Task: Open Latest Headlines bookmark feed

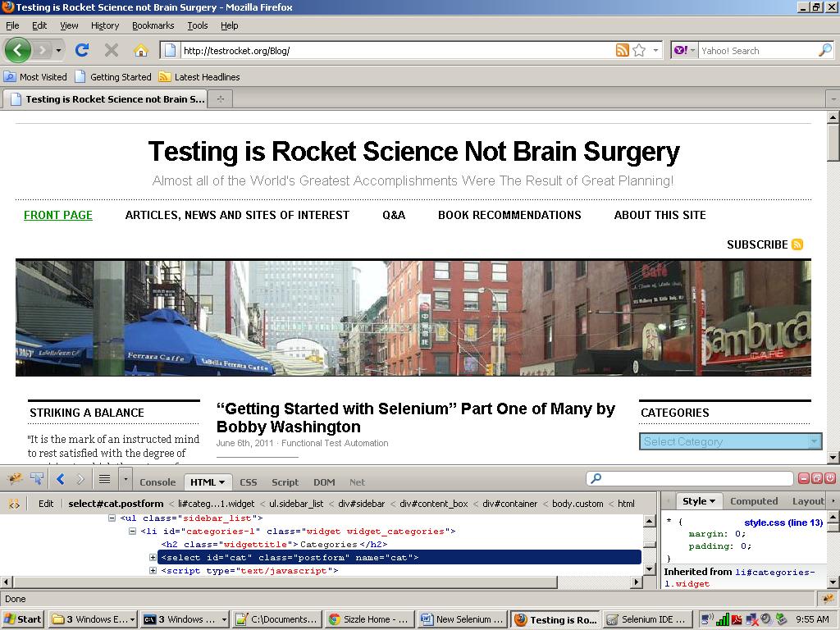Action: click(x=199, y=76)
